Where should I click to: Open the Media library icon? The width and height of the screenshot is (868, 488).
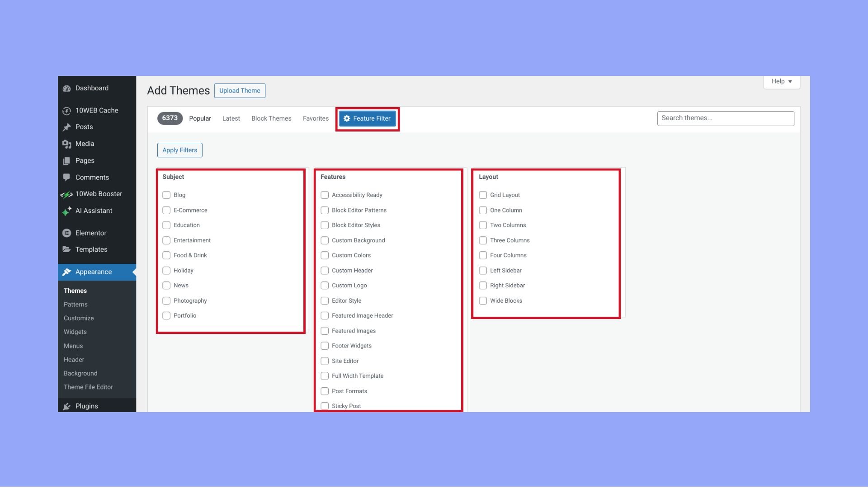pos(66,144)
